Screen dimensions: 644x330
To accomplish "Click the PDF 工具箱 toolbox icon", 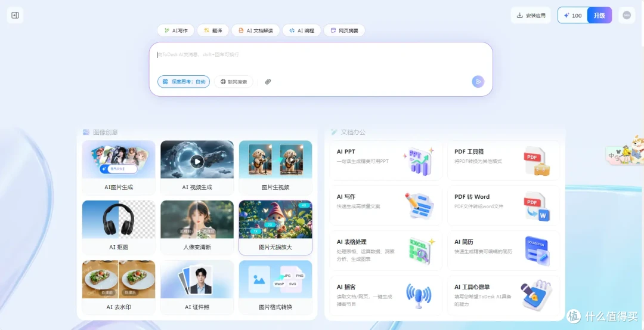I will pyautogui.click(x=537, y=161).
